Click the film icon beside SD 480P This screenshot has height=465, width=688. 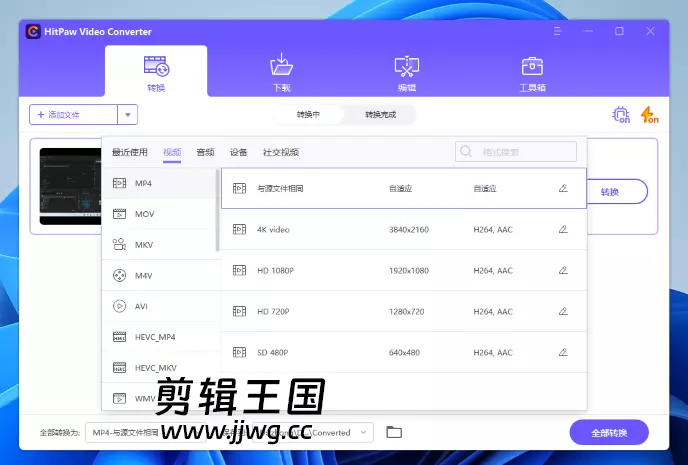pos(240,352)
